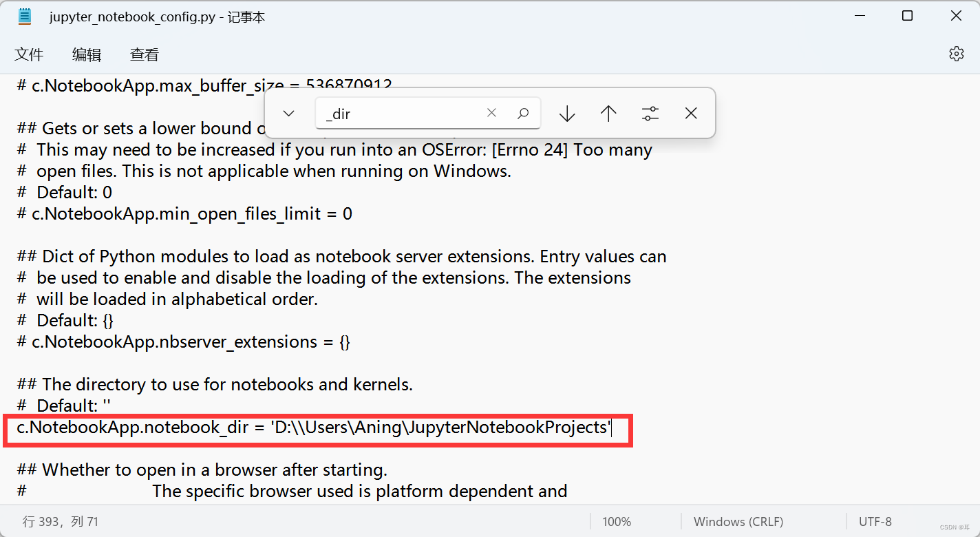Click the 100% zoom indicator
The height and width of the screenshot is (537, 980).
click(x=617, y=522)
